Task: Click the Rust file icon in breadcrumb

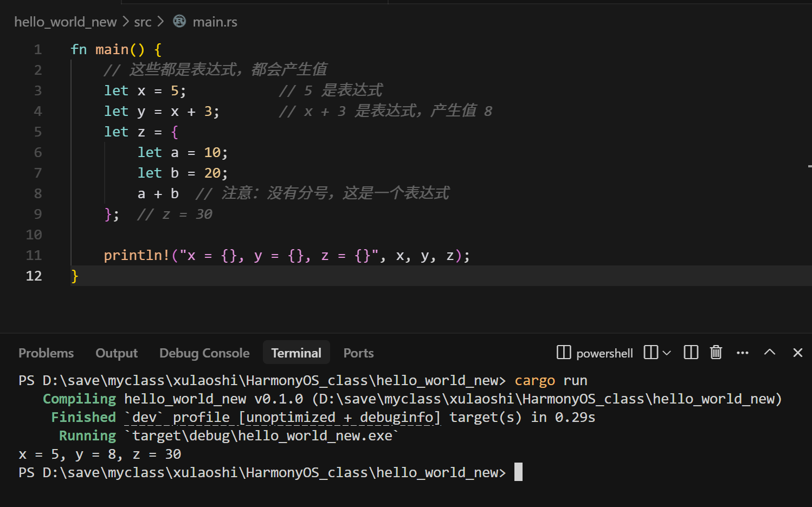Action: (179, 21)
